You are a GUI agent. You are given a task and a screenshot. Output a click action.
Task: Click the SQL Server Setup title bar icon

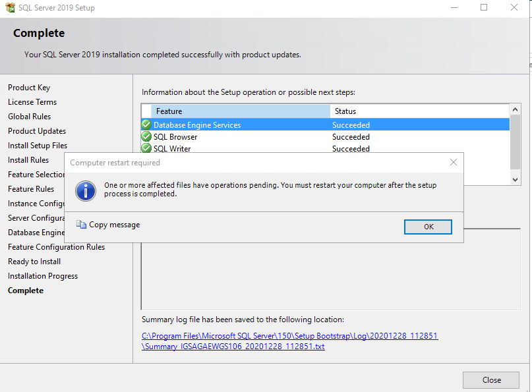click(x=10, y=7)
